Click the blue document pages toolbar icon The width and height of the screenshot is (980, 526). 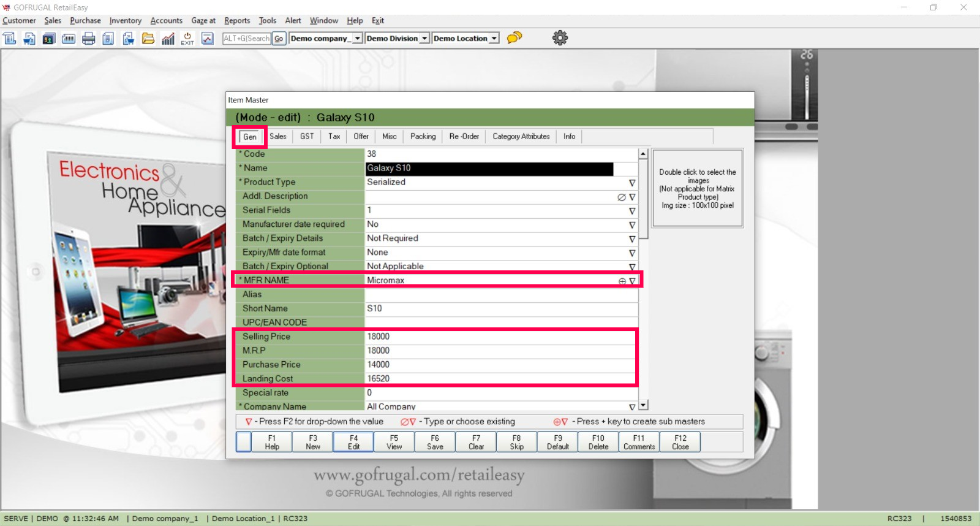coord(108,39)
